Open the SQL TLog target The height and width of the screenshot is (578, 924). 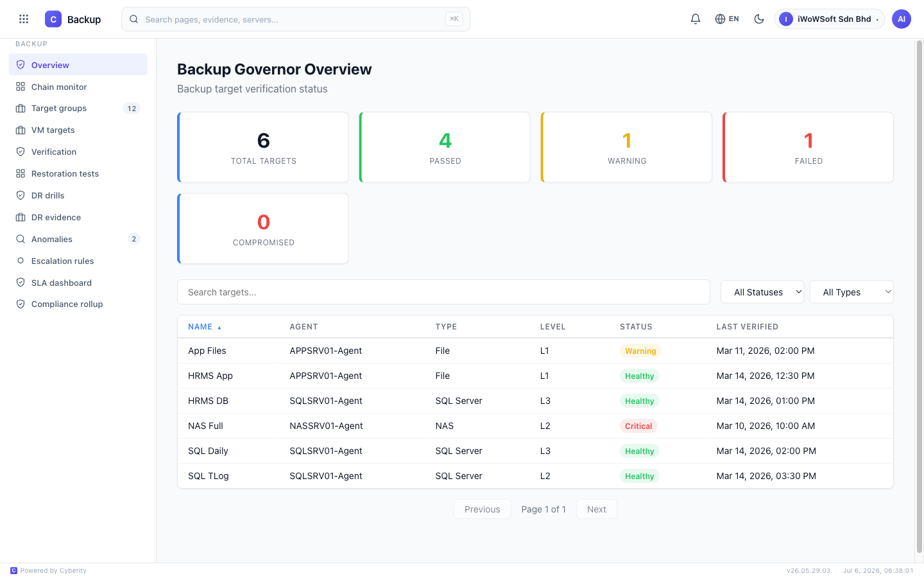click(535, 476)
